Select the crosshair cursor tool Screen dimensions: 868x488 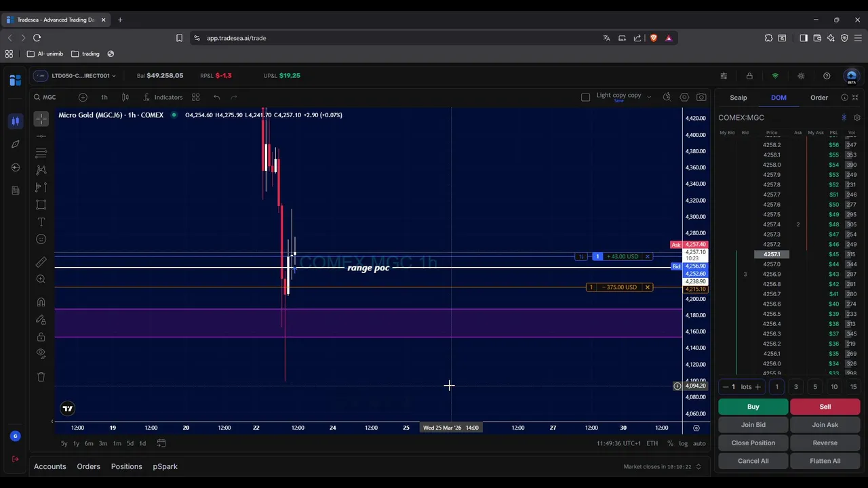tap(41, 119)
